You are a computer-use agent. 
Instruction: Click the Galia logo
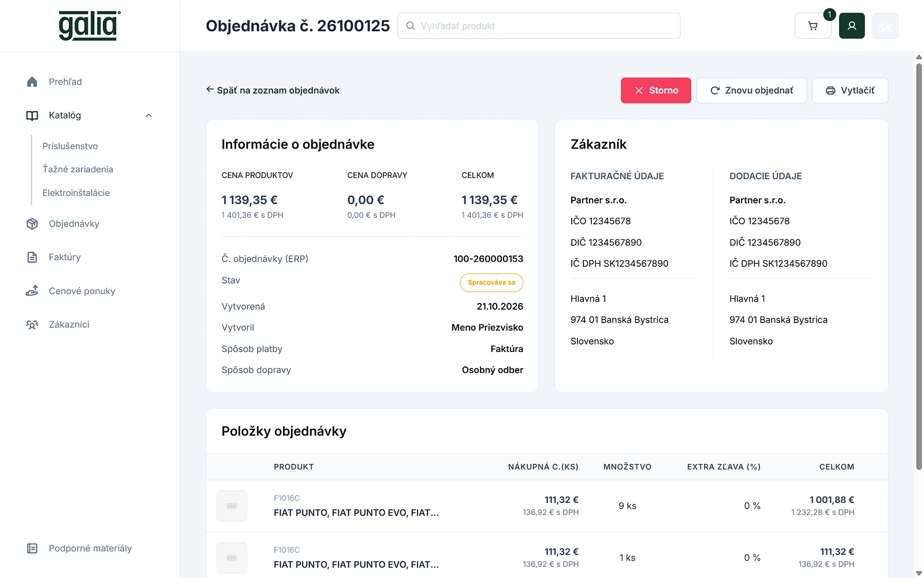pos(90,26)
